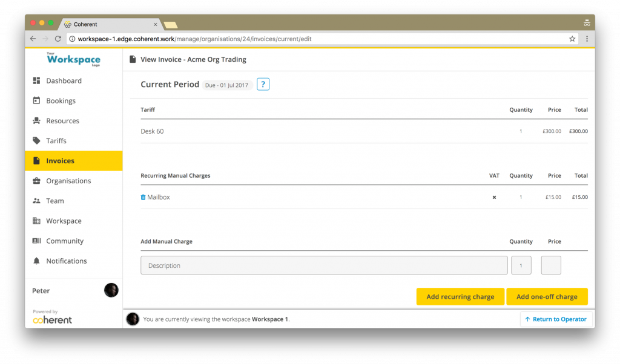Open the help question mark button
The height and width of the screenshot is (364, 620).
pos(263,84)
